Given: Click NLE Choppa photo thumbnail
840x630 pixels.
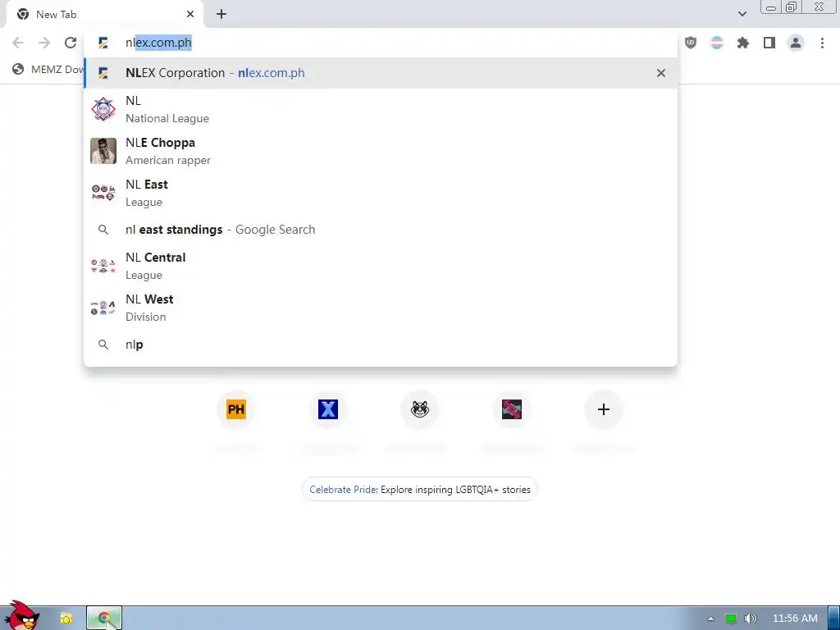Looking at the screenshot, I should (x=103, y=151).
